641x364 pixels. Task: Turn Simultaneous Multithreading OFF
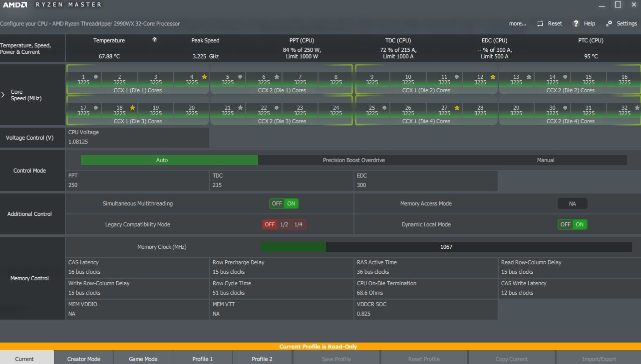tap(277, 203)
